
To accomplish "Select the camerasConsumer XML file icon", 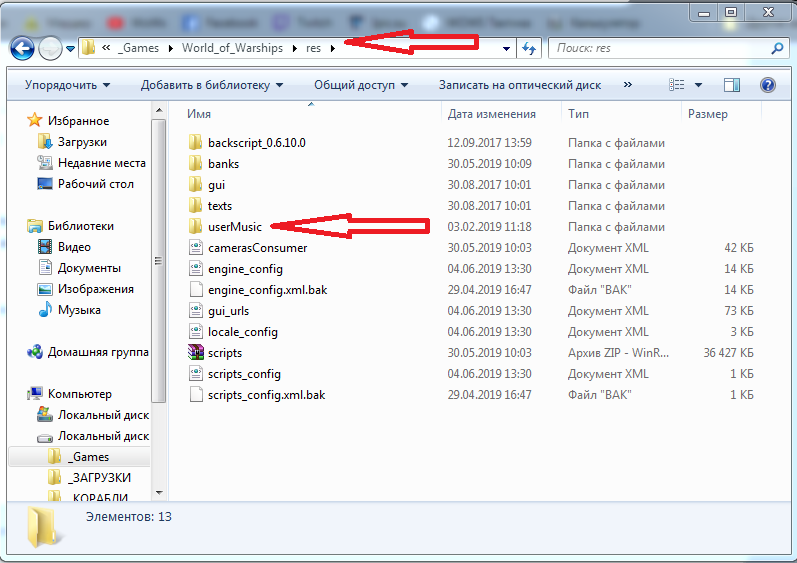I will 196,247.
